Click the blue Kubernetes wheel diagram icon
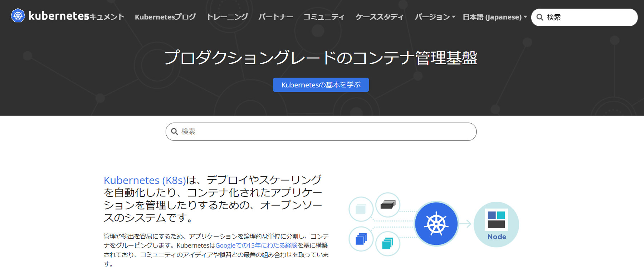Screen dimensions: 644x277 [x=436, y=224]
